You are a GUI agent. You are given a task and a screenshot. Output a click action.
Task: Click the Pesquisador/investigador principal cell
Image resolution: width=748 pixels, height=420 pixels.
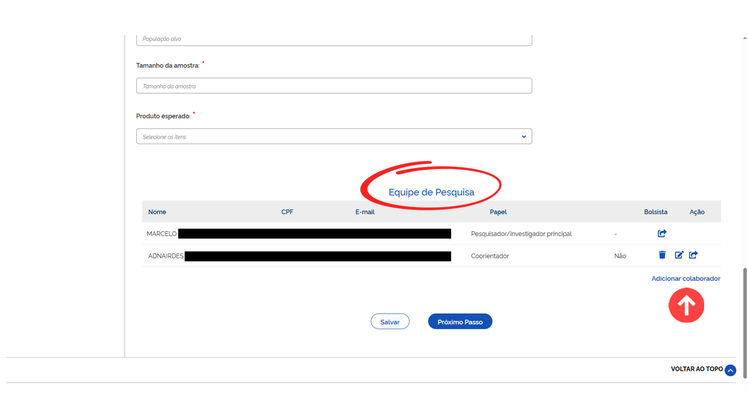[x=521, y=234]
